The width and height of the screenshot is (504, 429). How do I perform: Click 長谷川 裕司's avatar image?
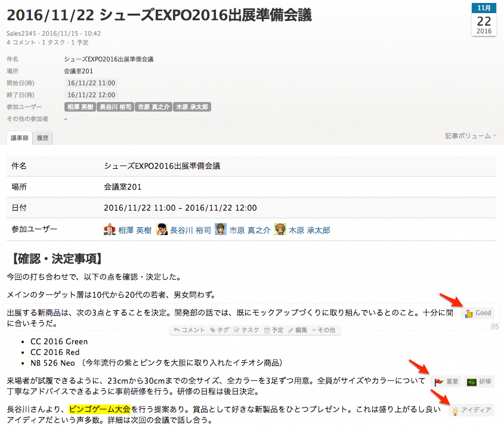[162, 229]
